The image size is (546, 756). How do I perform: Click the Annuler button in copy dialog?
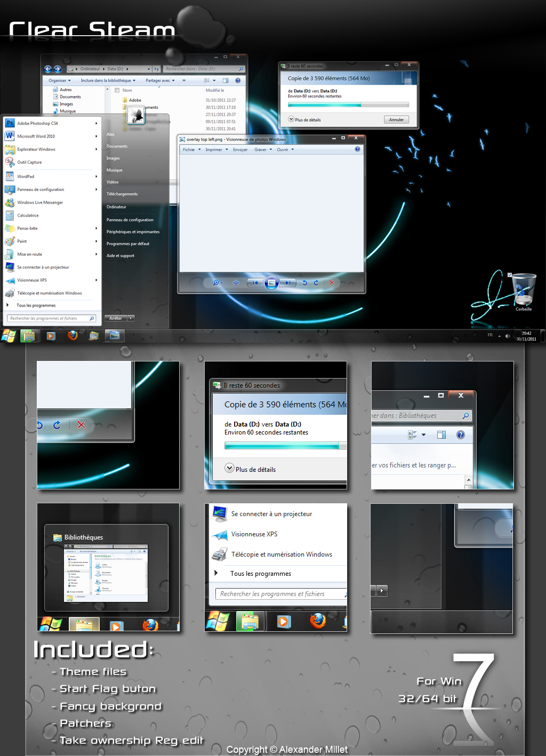tap(396, 119)
